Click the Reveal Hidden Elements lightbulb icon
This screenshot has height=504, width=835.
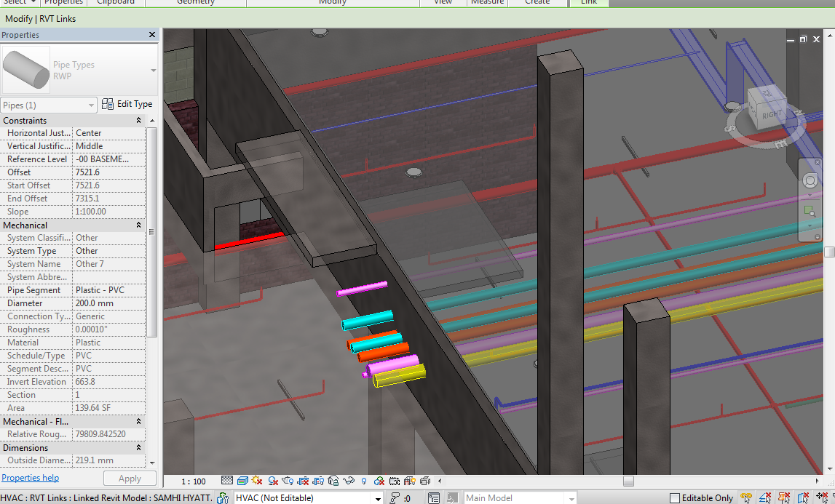coord(363,481)
